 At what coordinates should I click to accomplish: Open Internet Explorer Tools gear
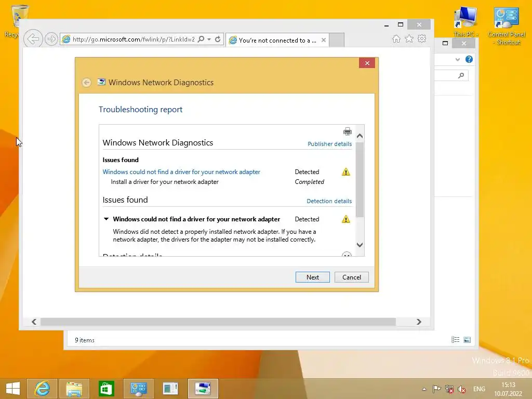tap(422, 38)
